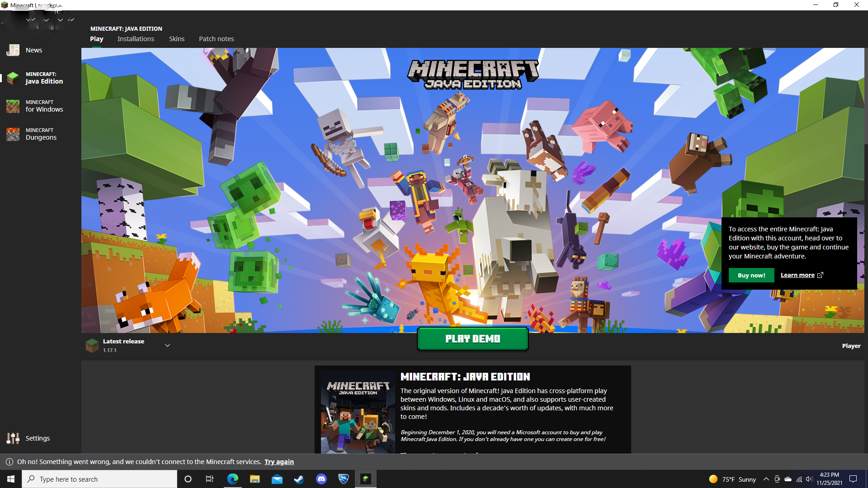Select Minecraft Java Edition grass block icon
The height and width of the screenshot is (488, 868).
click(x=13, y=78)
